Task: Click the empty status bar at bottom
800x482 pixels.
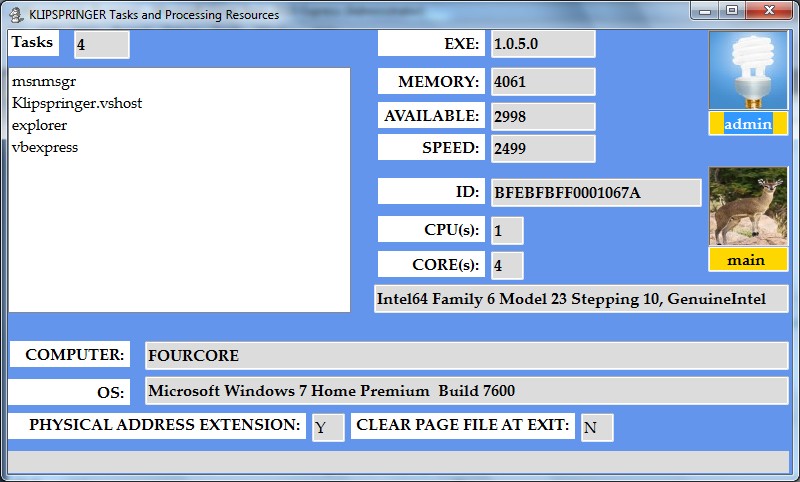Action: [398, 462]
